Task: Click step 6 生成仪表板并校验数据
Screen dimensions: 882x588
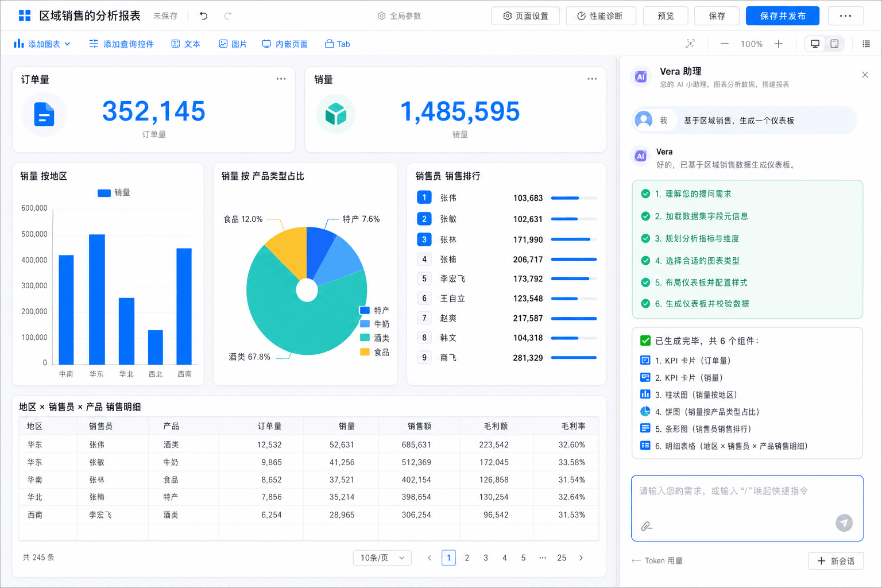Action: click(695, 303)
